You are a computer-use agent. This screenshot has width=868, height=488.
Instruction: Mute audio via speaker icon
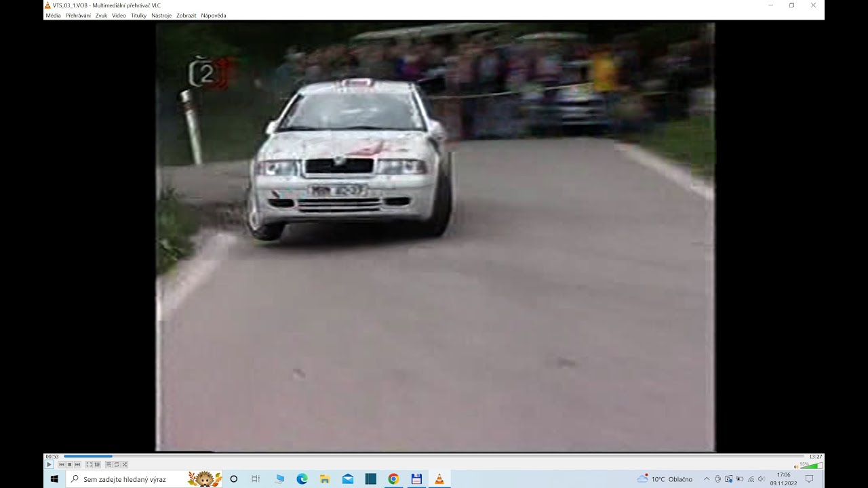click(796, 466)
